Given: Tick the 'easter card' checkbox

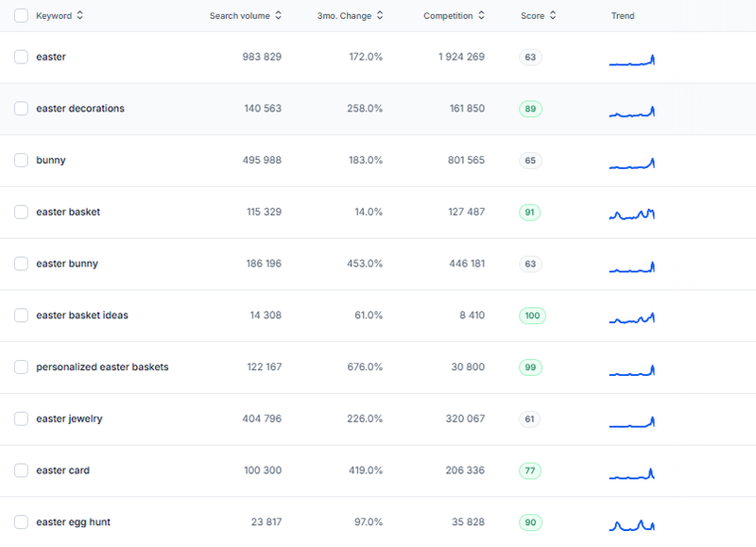Looking at the screenshot, I should pos(21,470).
